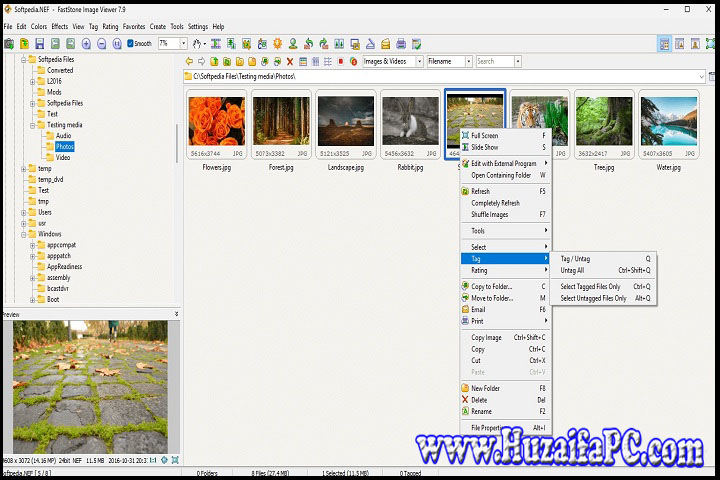This screenshot has width=720, height=480.
Task: Select the Water.jpg thumbnail
Action: pos(669,124)
